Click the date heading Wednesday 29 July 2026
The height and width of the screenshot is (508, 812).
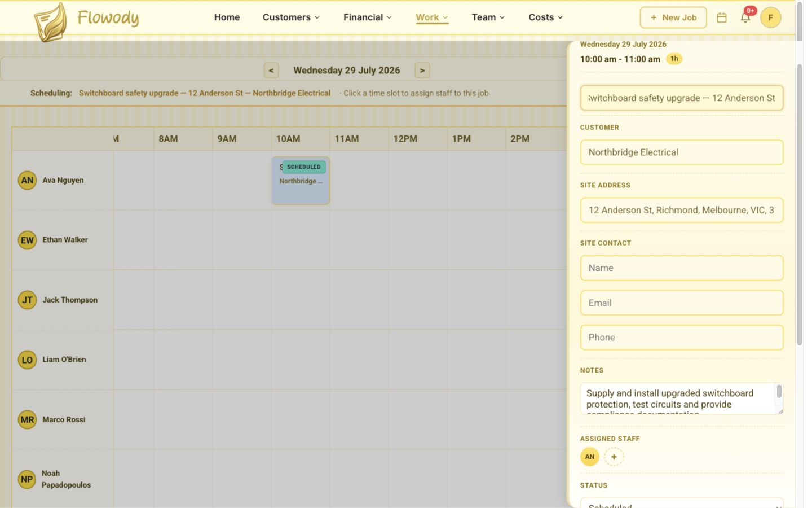pos(347,71)
